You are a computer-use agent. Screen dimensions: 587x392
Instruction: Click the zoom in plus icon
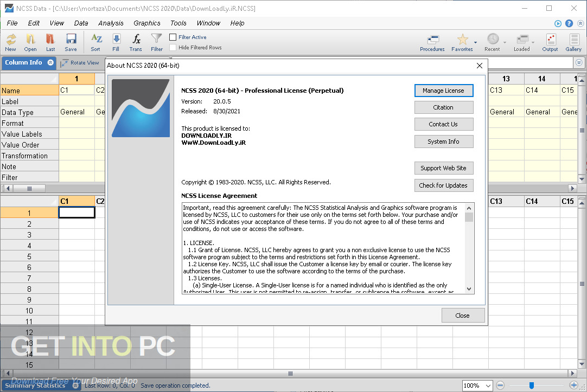tap(573, 385)
